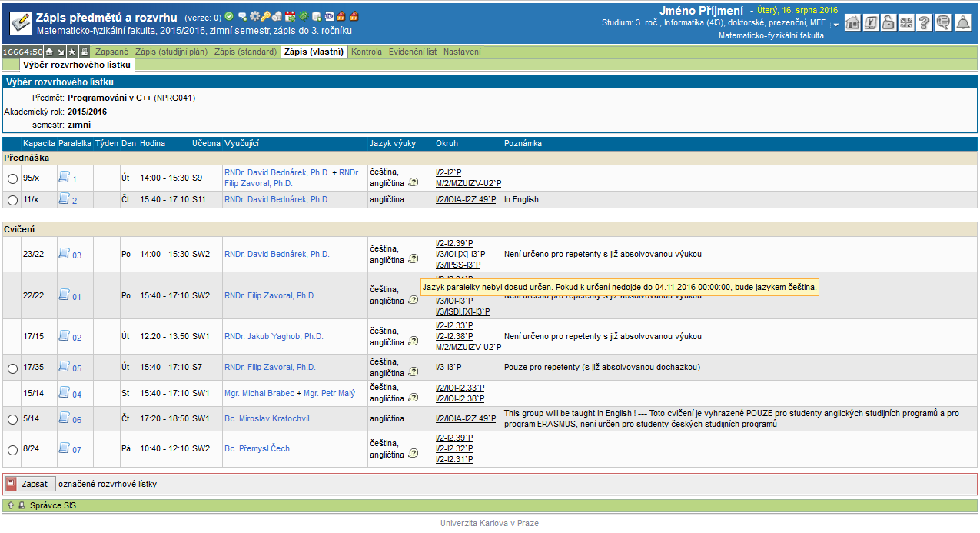The width and height of the screenshot is (980, 533).
Task: Click the star bookmark icon beside the timer
Action: tap(72, 52)
